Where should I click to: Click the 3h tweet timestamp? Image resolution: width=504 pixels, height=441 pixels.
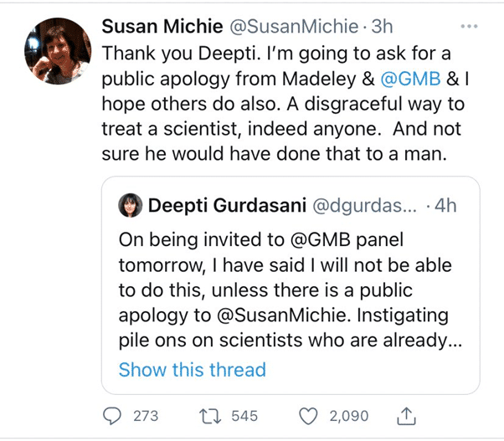click(x=383, y=26)
